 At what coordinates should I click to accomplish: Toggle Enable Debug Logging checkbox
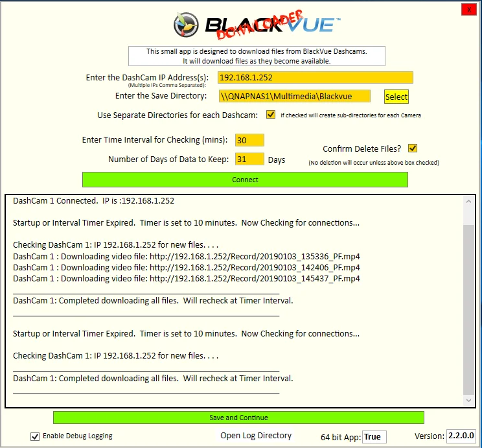click(35, 436)
